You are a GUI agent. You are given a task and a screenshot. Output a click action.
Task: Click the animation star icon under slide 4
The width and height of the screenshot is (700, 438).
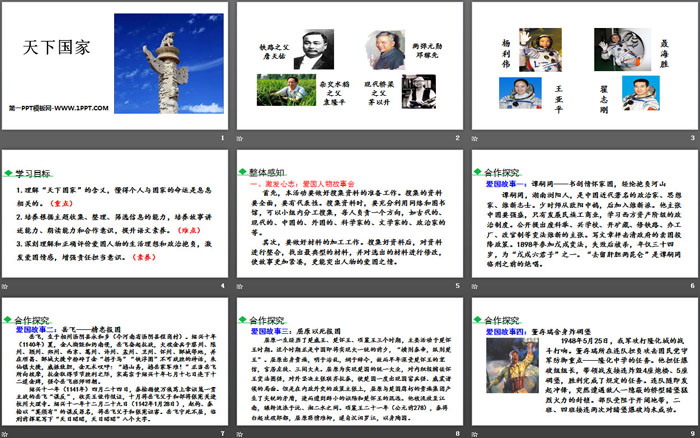(x=4, y=286)
